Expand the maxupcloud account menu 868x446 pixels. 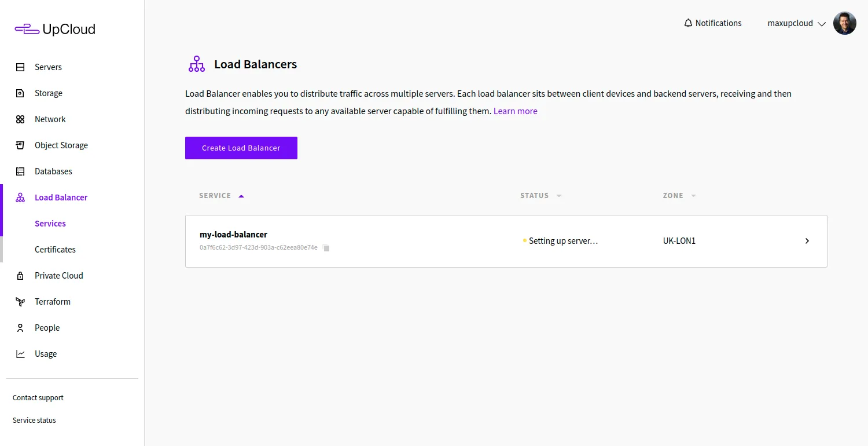pos(796,24)
